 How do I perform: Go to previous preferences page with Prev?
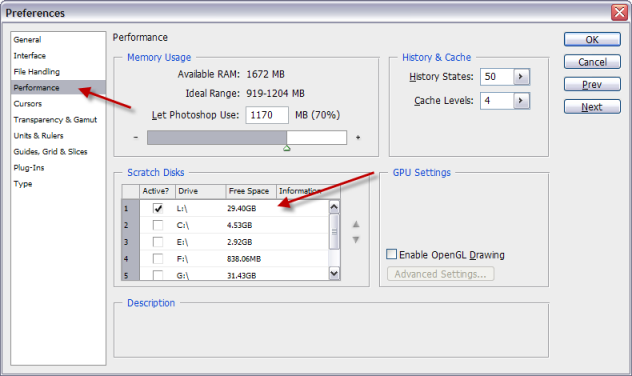pyautogui.click(x=592, y=85)
